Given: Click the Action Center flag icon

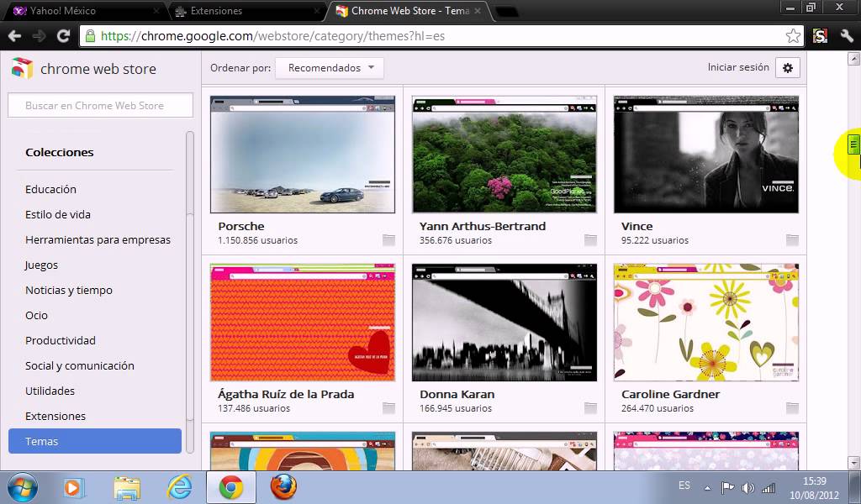Looking at the screenshot, I should point(727,487).
